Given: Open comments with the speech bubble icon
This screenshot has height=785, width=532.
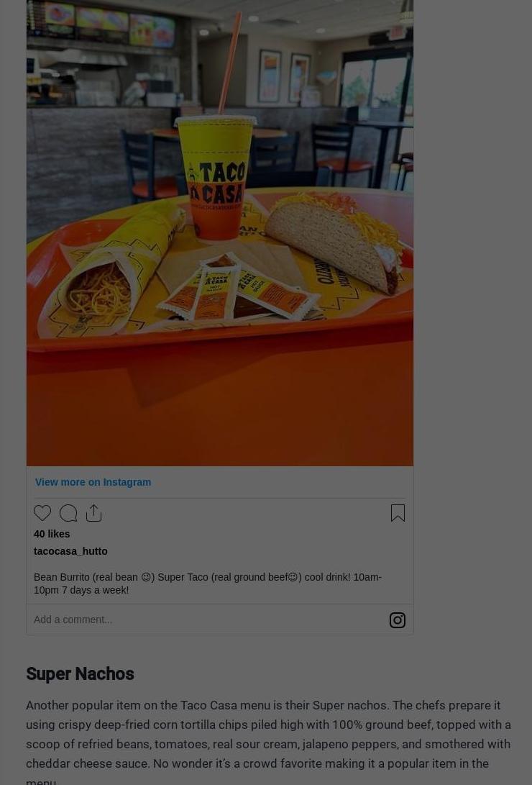Looking at the screenshot, I should click(68, 513).
